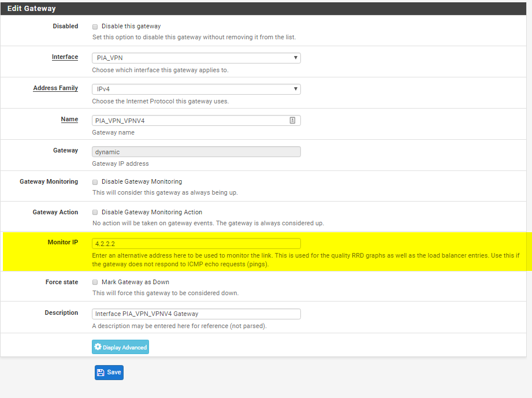Viewport: 532px width, 398px height.
Task: Click the floppy disk Save icon
Action: point(101,373)
